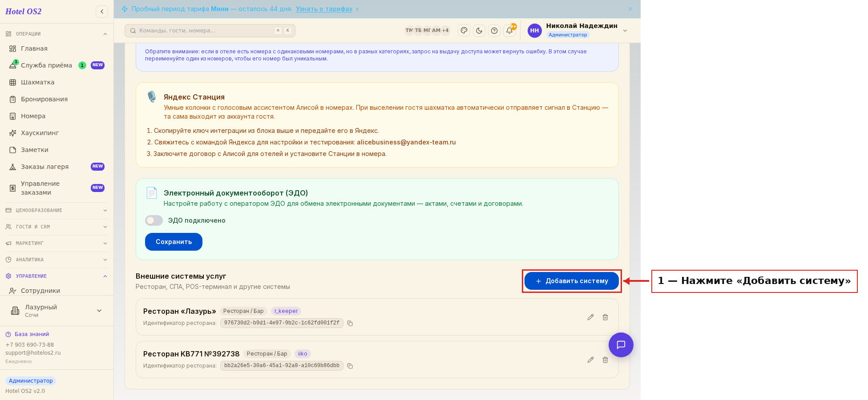The image size is (868, 400).
Task: Open Служба приёма page
Action: (57, 65)
